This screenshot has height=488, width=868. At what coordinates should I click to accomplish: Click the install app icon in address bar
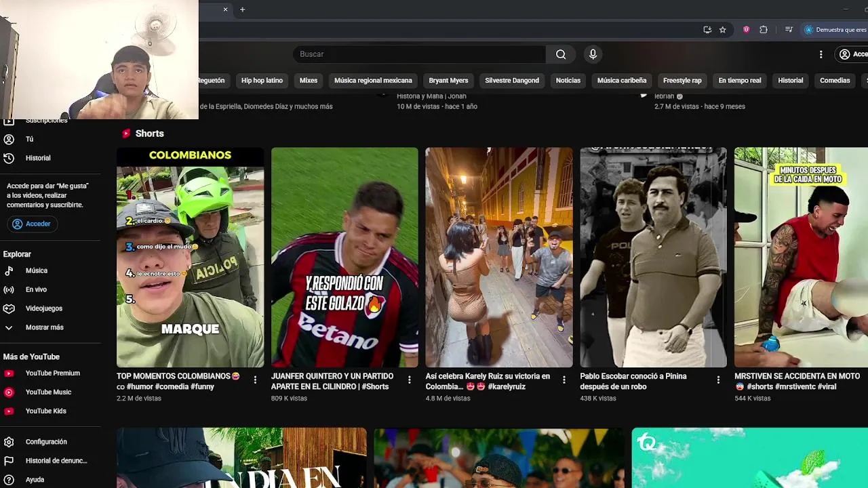point(707,30)
